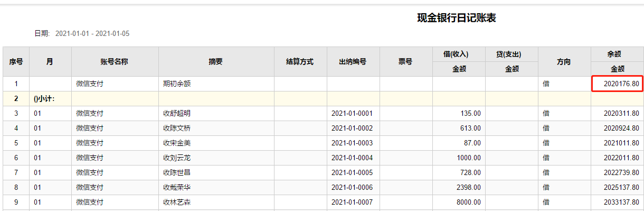Click the highlighted balance 2020176.80 cell

tap(617, 84)
